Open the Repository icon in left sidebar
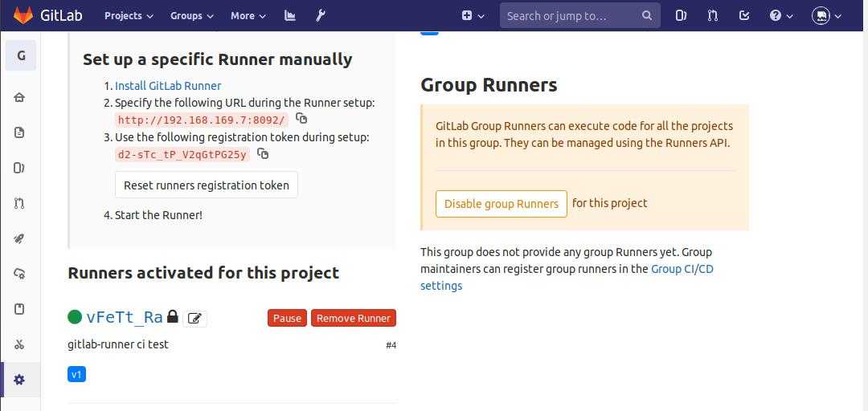 point(19,132)
